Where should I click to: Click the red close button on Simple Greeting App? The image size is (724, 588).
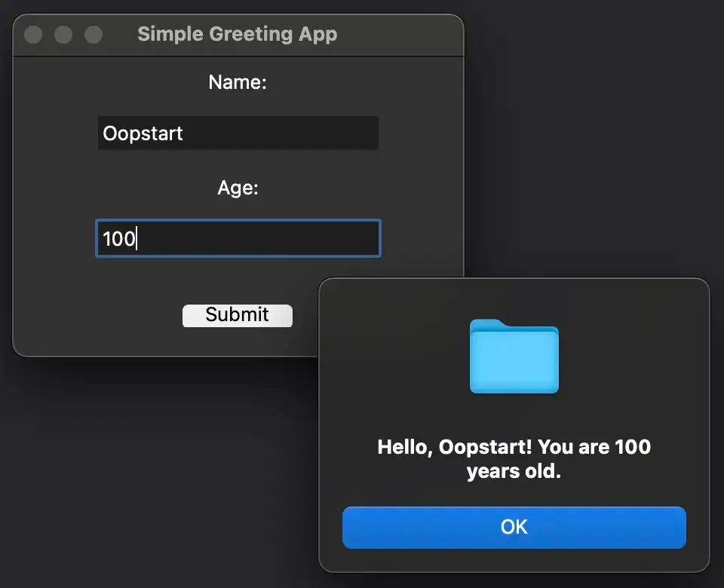(32, 34)
